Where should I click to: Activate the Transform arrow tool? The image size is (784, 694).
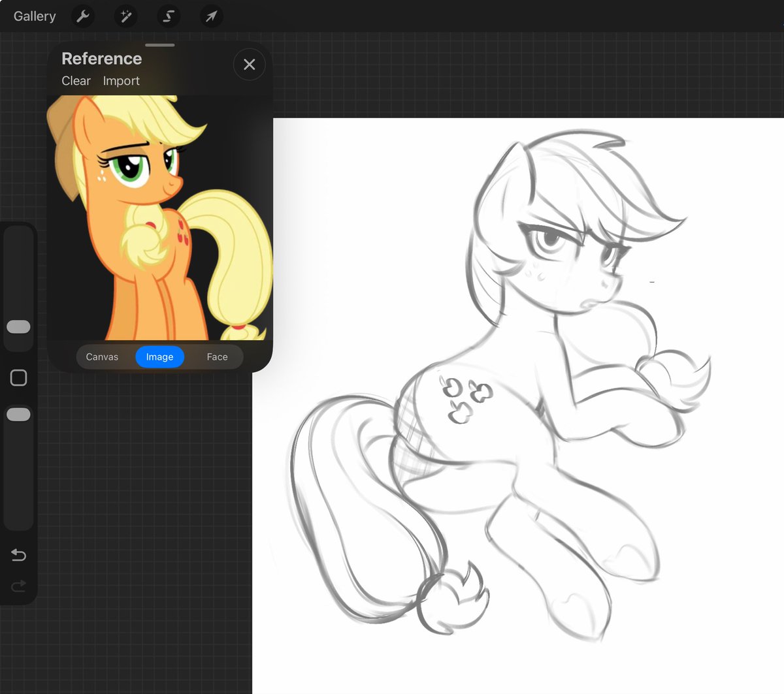pyautogui.click(x=211, y=16)
